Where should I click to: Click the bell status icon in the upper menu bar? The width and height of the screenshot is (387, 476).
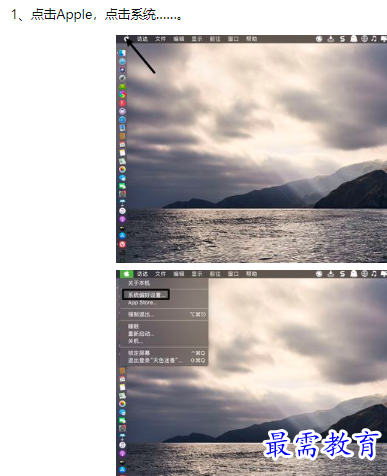(x=353, y=39)
